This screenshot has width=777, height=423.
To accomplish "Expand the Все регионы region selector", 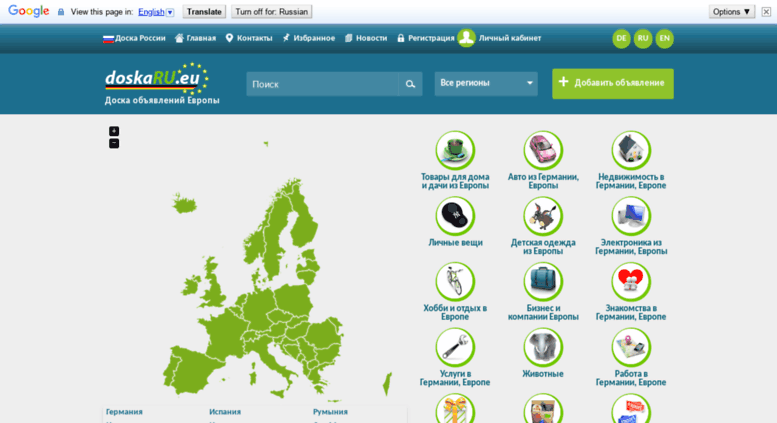I will pos(486,83).
